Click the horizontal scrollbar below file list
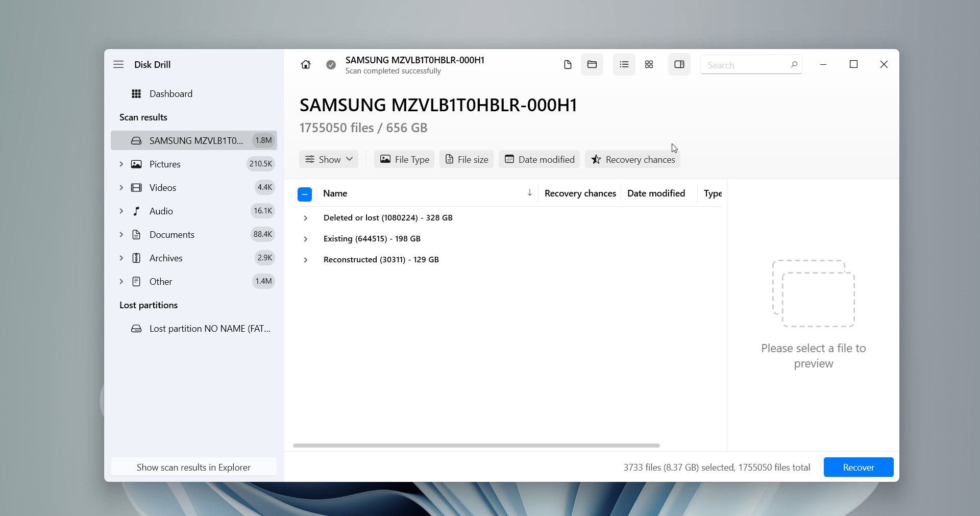980x516 pixels. tap(476, 446)
